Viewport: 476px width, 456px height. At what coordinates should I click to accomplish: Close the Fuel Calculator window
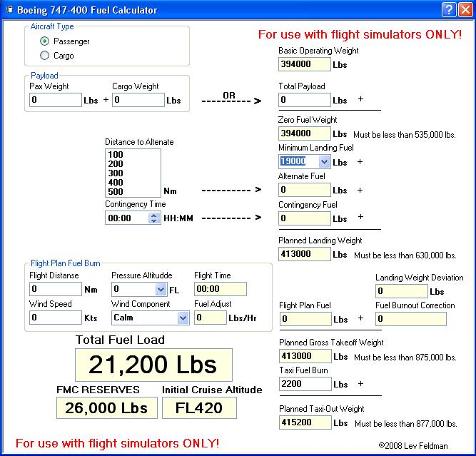465,10
